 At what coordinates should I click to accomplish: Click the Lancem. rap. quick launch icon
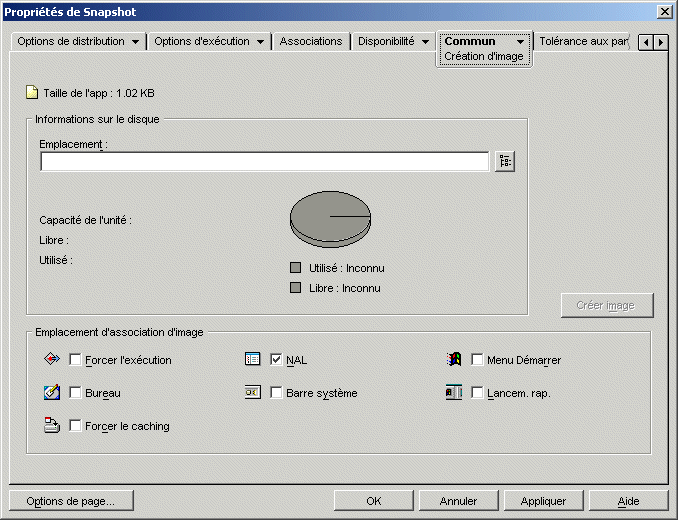click(454, 392)
